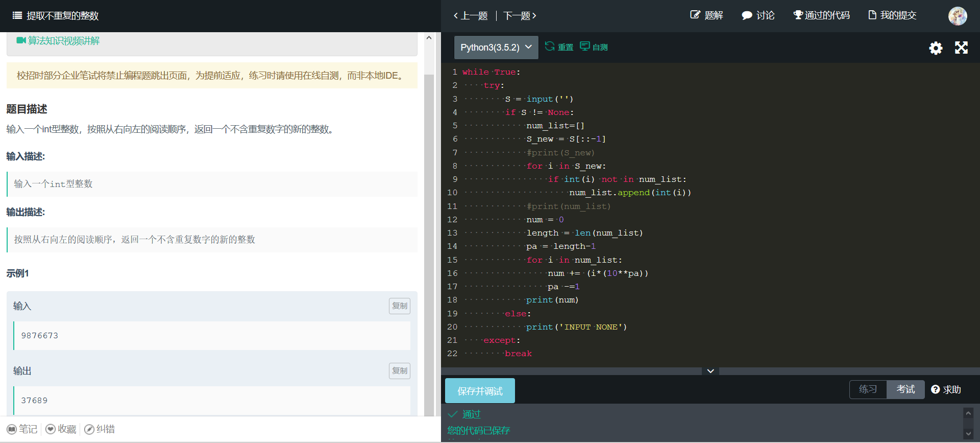980x443 pixels.
Task: Click line number 22 in the gutter
Action: click(x=452, y=354)
